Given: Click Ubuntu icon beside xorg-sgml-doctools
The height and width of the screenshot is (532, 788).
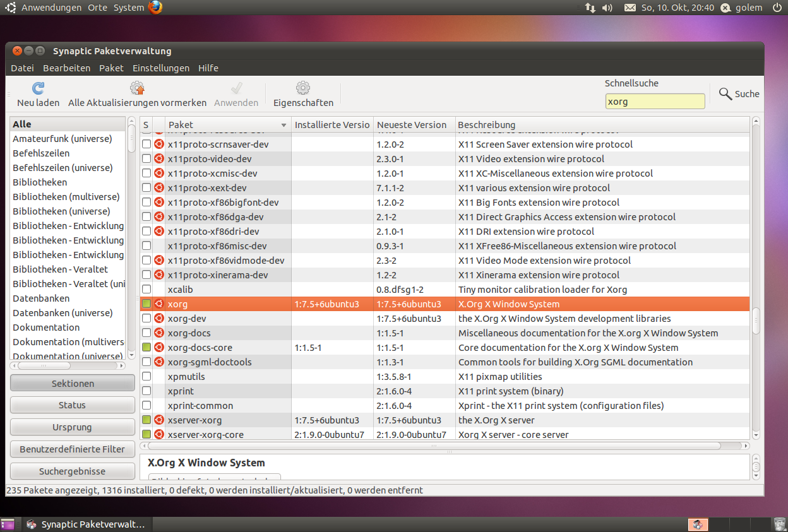Looking at the screenshot, I should point(159,362).
